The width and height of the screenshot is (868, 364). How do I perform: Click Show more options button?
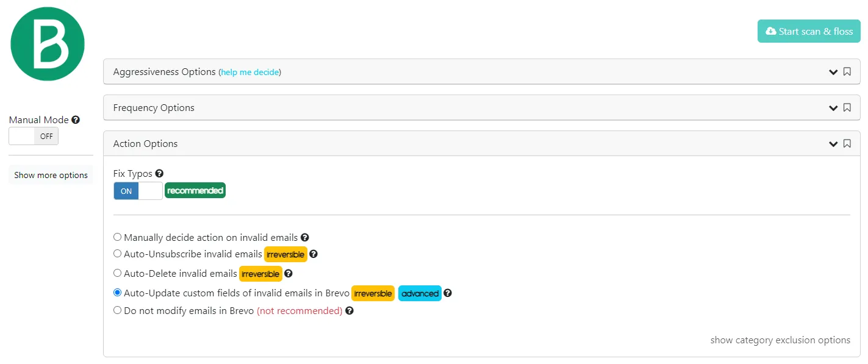click(51, 175)
